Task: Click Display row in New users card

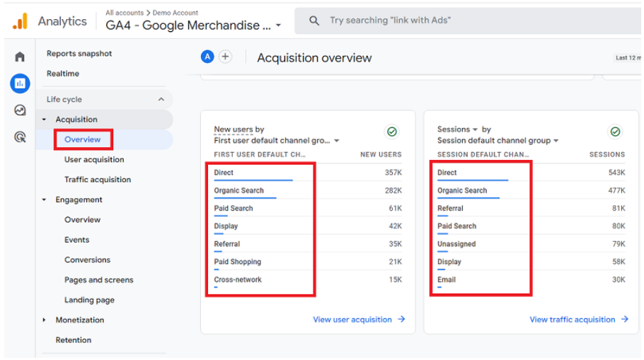Action: [308, 226]
